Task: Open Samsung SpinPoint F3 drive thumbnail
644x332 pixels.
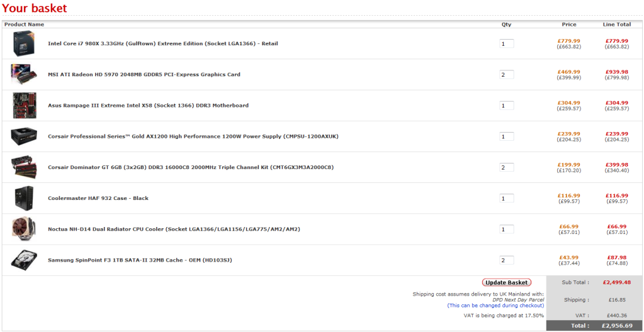Action: pyautogui.click(x=24, y=260)
